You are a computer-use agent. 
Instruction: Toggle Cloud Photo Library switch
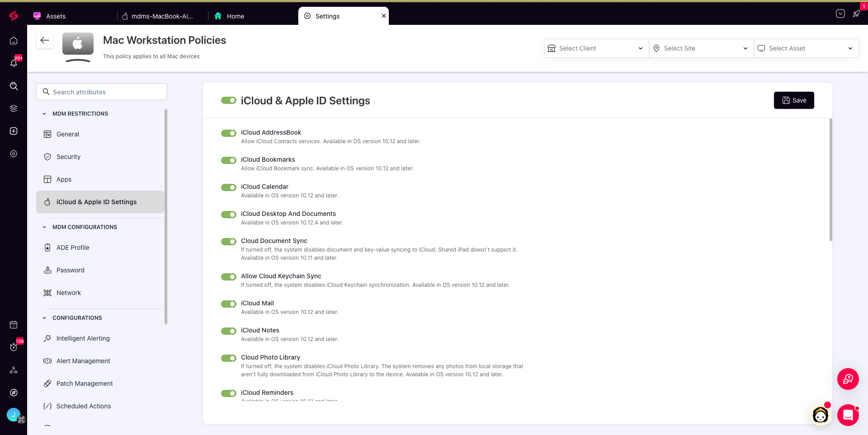click(229, 358)
